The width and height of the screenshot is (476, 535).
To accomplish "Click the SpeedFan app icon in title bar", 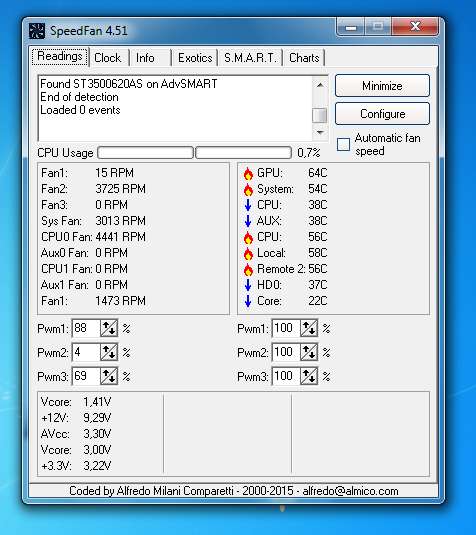I will (37, 31).
